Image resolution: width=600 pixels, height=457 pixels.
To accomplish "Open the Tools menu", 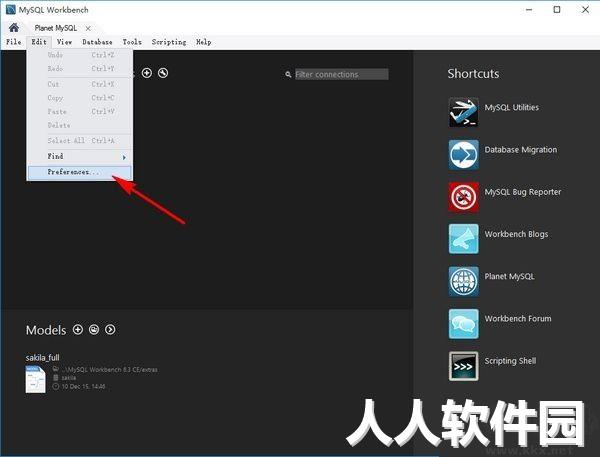I will [132, 42].
